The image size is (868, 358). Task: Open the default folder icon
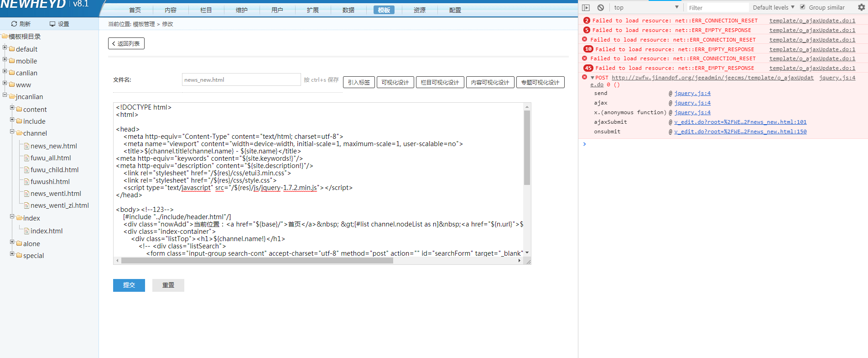point(12,49)
